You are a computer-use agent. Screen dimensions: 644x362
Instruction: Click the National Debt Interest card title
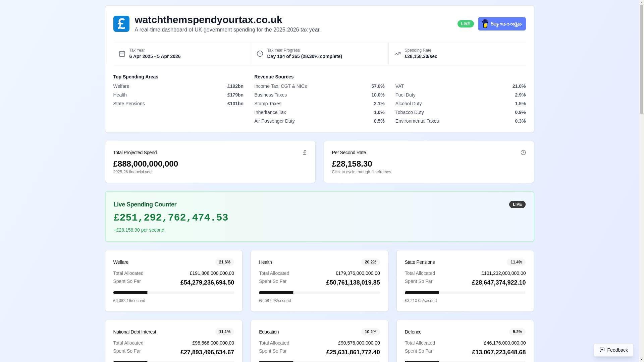(134, 332)
